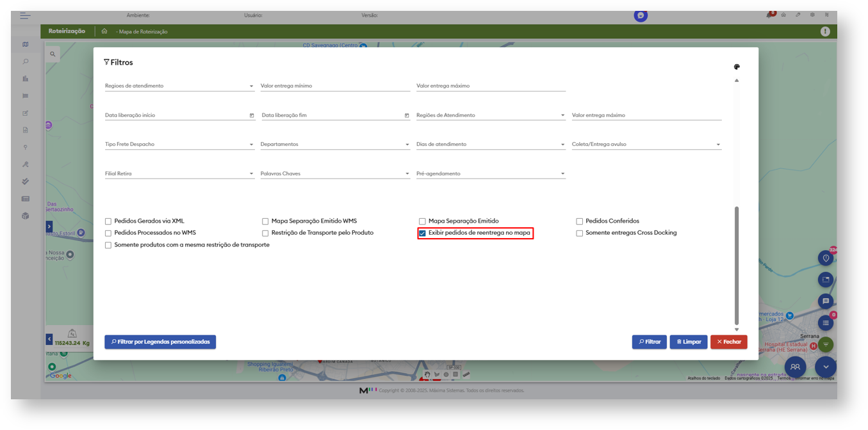
Task: Open the card/table icon in sidebar
Action: click(x=26, y=199)
